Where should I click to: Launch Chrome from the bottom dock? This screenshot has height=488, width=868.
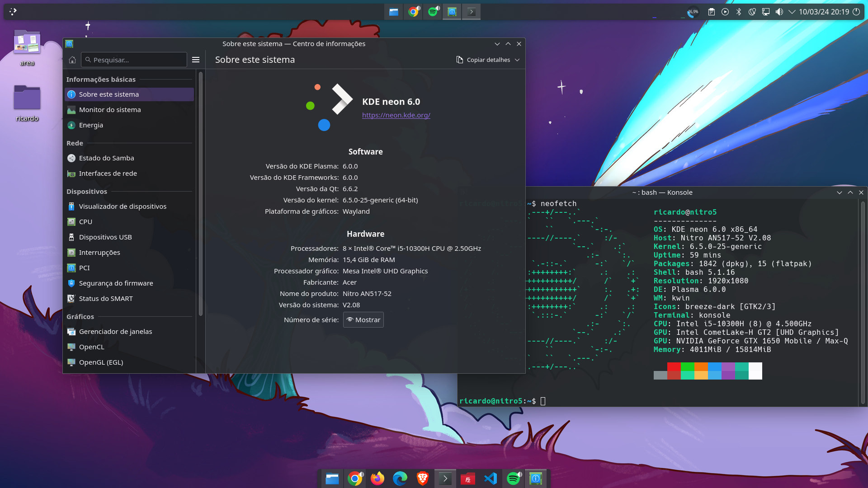pyautogui.click(x=355, y=479)
